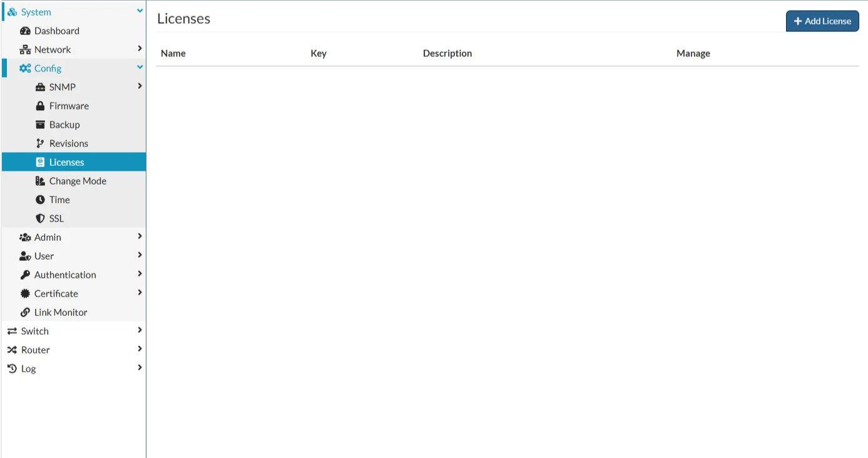Select the Licenses menu entry
The height and width of the screenshot is (458, 868).
pos(74,162)
